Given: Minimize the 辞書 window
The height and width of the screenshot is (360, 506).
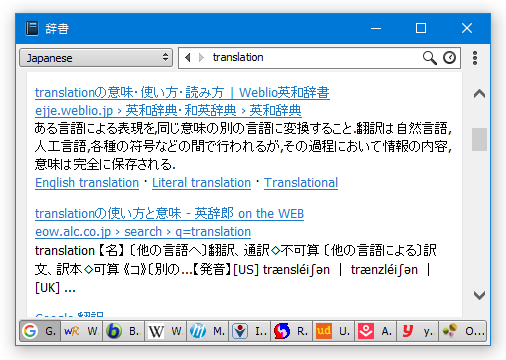Looking at the screenshot, I should [x=376, y=28].
